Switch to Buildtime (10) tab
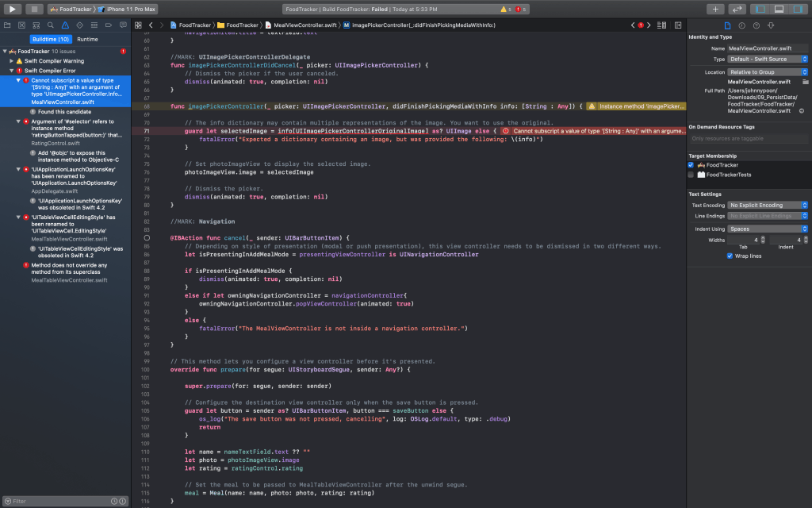 (51, 40)
